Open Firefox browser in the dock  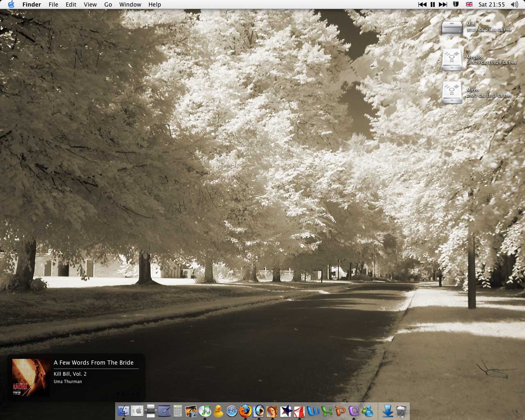[245, 411]
